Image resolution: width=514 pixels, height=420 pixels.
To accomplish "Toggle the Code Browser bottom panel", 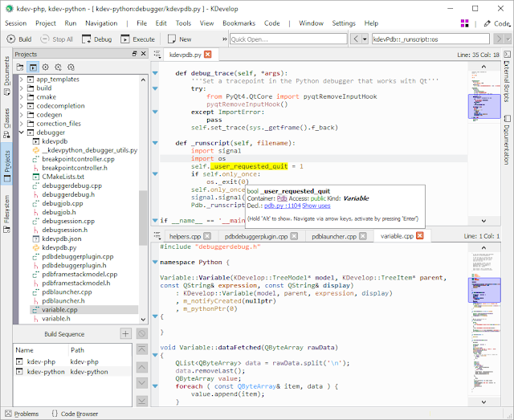I will [75, 414].
